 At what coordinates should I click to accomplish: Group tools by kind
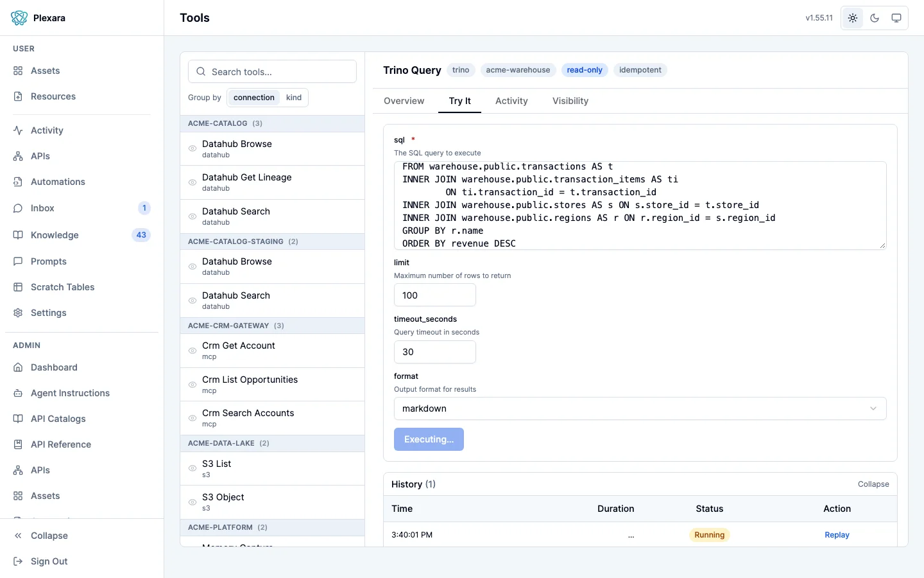[x=294, y=98]
